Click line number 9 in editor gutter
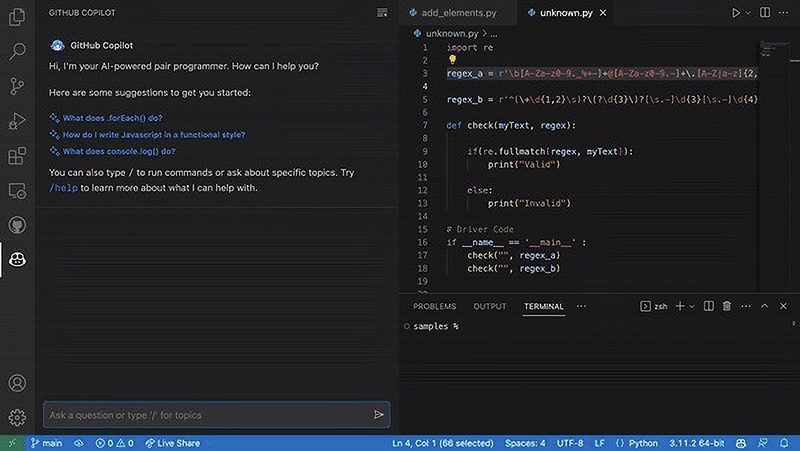Viewport: 800px width, 451px height. (x=424, y=152)
